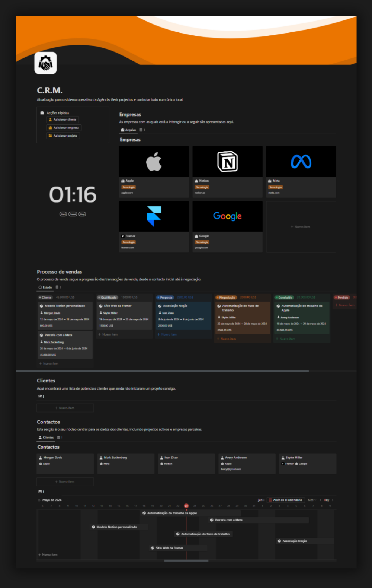Open the Apple logo card cover
Image resolution: width=372 pixels, height=588 pixels.
tap(154, 161)
